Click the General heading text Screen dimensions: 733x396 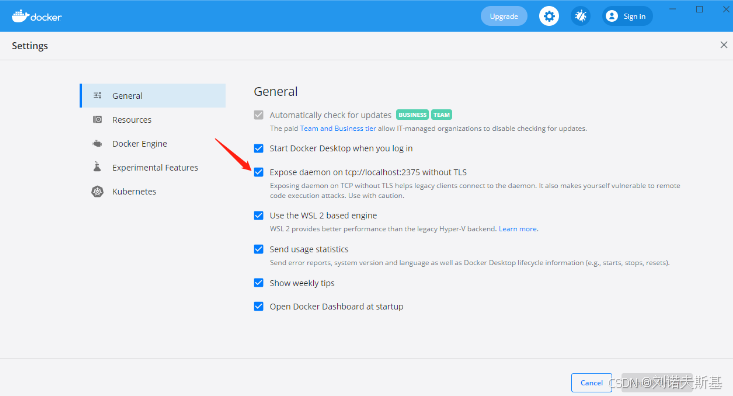(x=276, y=92)
